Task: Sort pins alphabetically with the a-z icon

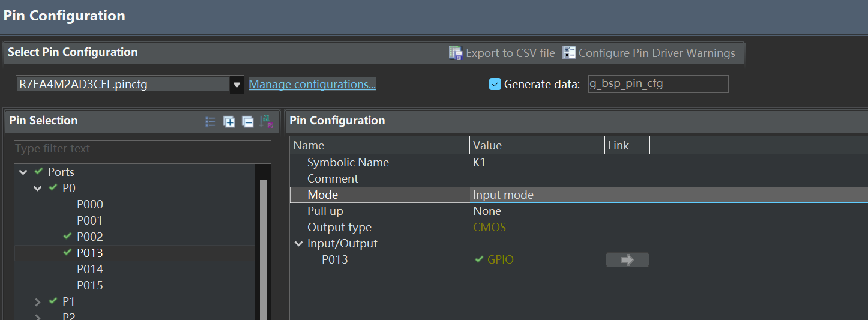Action: pyautogui.click(x=266, y=122)
